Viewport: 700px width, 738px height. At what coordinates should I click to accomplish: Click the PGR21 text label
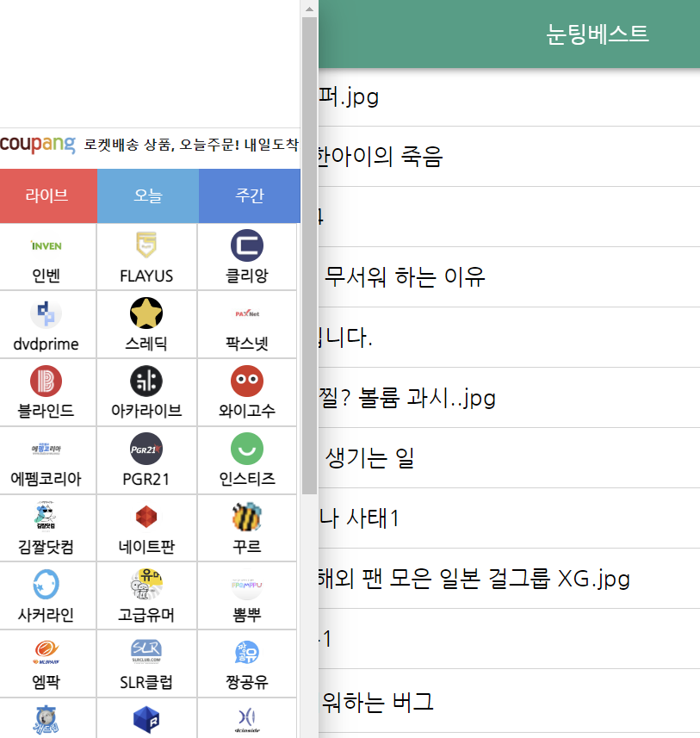[146, 479]
